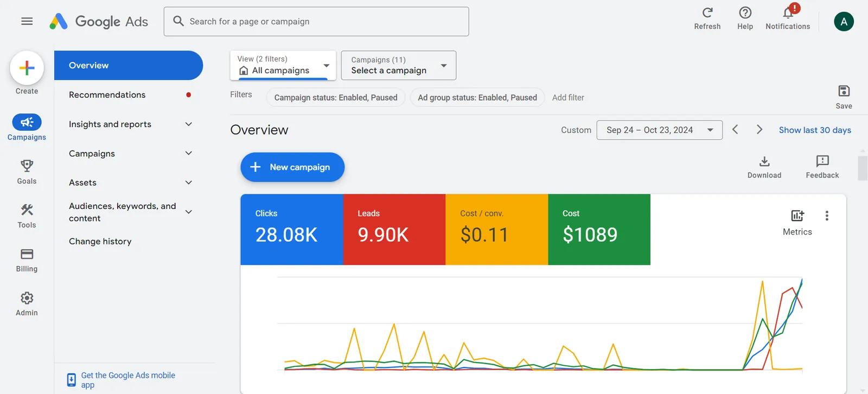Open the account avatar A

point(844,22)
